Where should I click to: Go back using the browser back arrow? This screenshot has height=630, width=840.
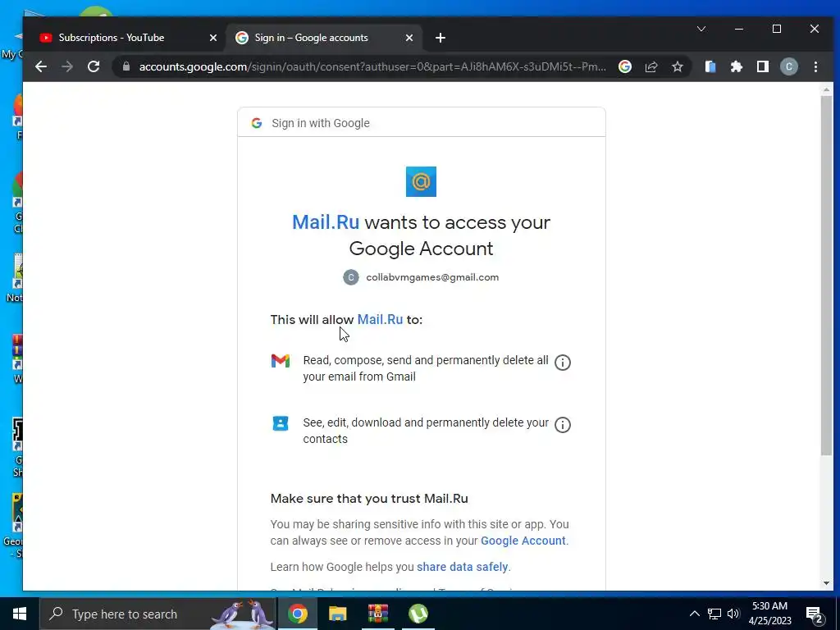tap(41, 66)
